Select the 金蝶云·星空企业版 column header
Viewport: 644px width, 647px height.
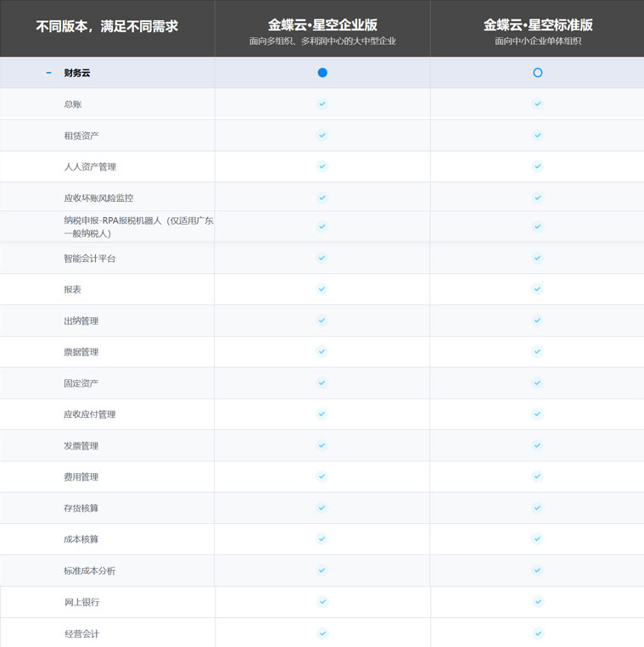pos(322,25)
